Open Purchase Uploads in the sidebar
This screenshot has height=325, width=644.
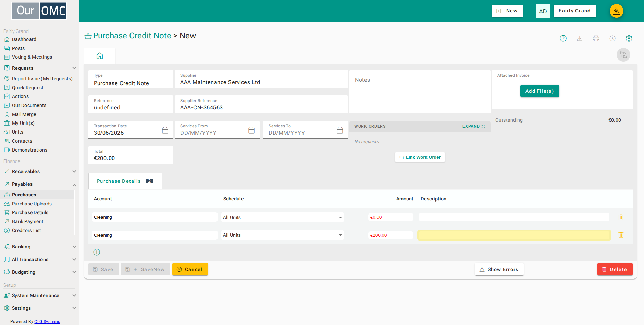coord(32,204)
